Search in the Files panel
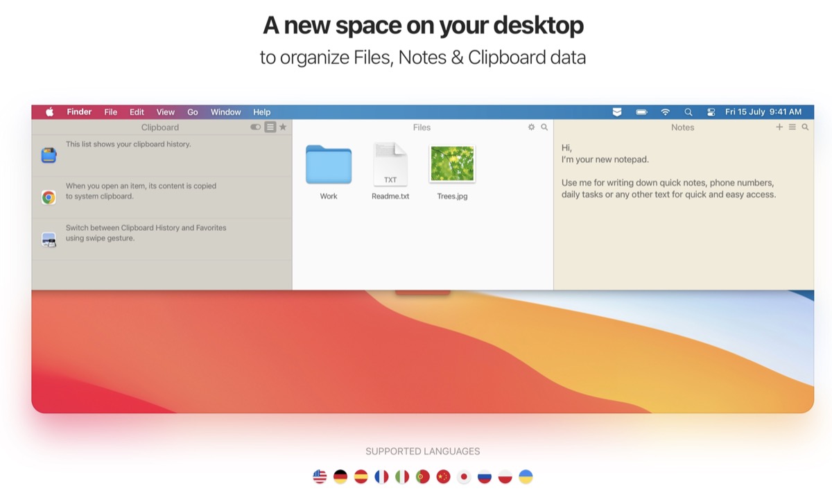 point(544,128)
